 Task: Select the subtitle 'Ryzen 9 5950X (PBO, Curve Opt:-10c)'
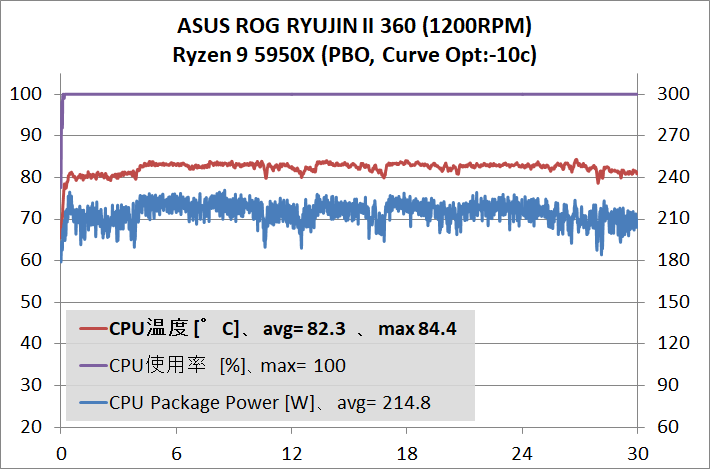tap(355, 55)
